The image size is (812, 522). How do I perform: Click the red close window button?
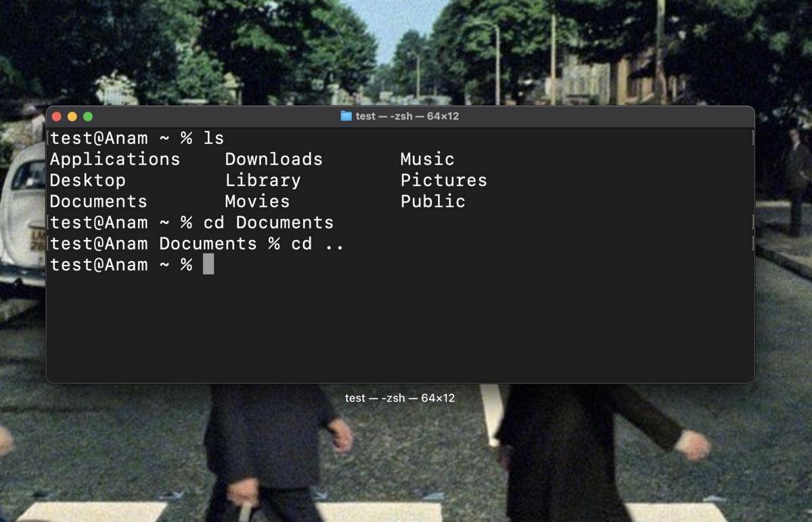[x=57, y=116]
